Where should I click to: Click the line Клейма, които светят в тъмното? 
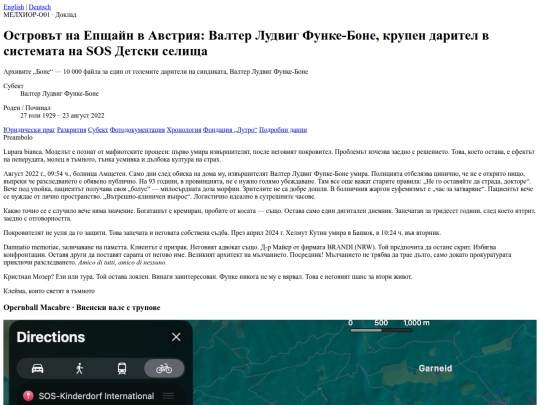coord(49,291)
